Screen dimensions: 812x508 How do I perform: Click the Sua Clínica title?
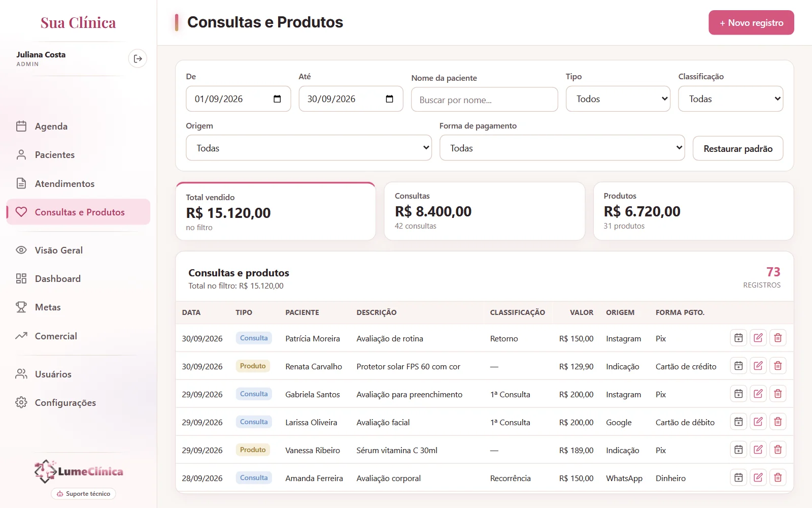(78, 22)
